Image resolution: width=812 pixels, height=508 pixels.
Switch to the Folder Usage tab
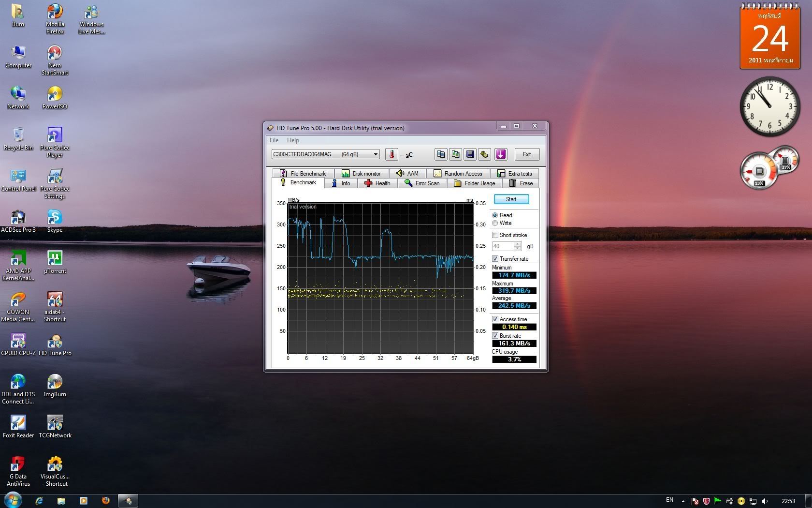(475, 183)
